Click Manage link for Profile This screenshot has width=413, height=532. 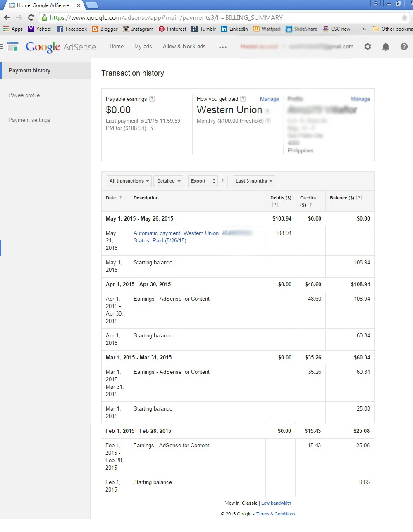click(360, 99)
